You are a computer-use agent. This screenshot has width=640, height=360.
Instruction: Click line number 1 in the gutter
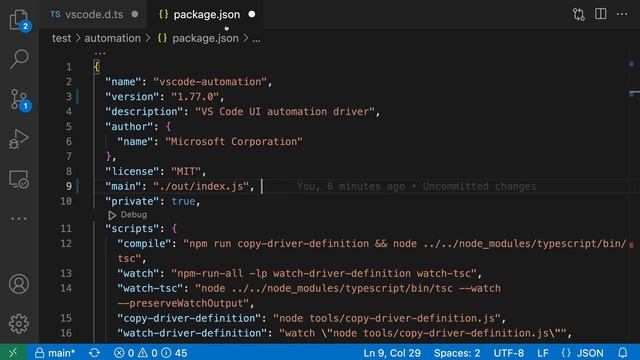click(x=69, y=67)
